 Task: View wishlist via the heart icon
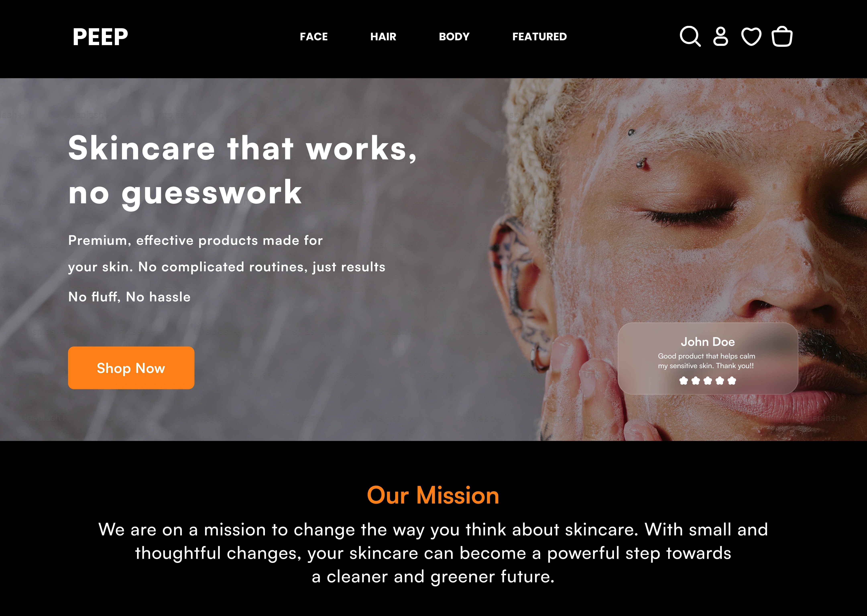751,37
